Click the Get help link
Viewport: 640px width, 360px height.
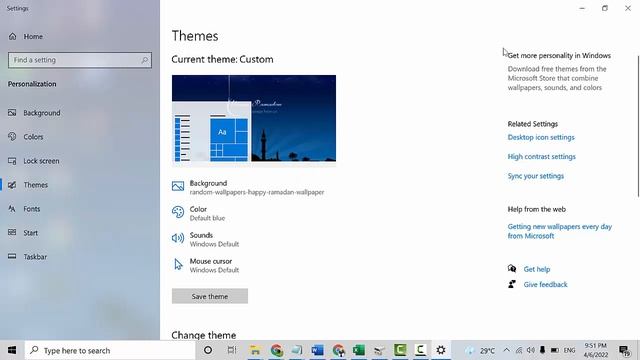(x=537, y=269)
